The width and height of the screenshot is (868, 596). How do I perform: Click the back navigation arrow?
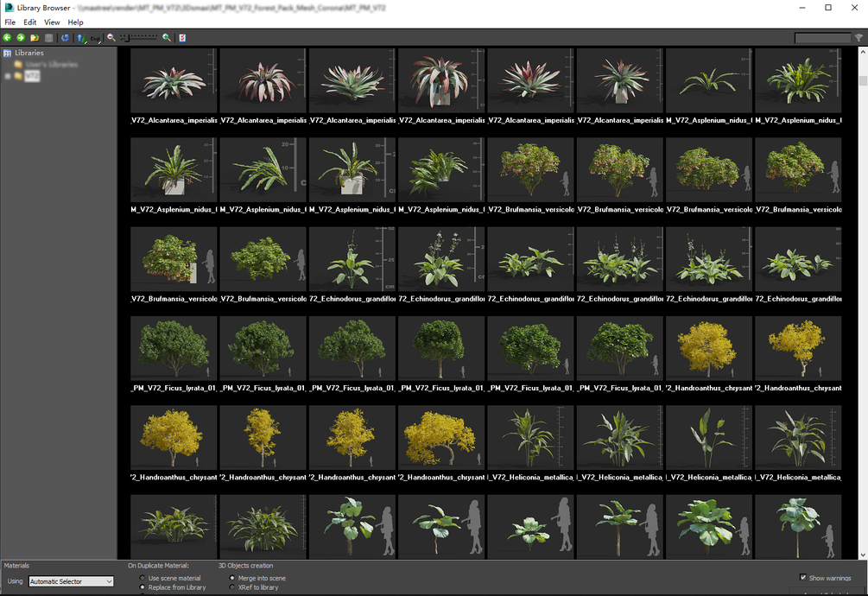point(7,37)
